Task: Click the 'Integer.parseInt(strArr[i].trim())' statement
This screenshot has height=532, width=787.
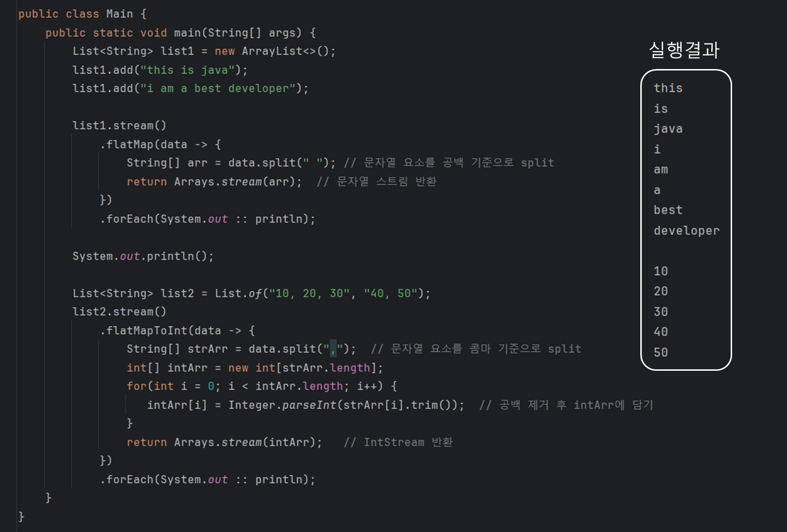Action: click(306, 405)
